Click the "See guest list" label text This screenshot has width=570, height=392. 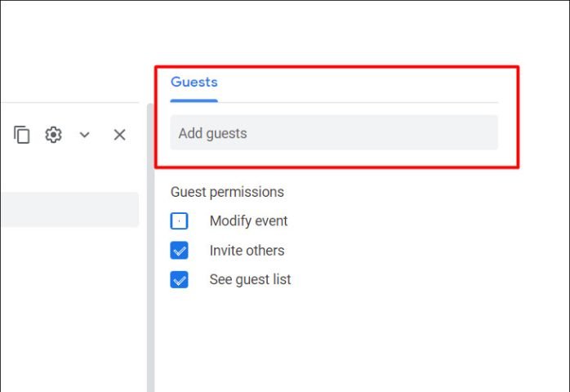[x=250, y=280]
